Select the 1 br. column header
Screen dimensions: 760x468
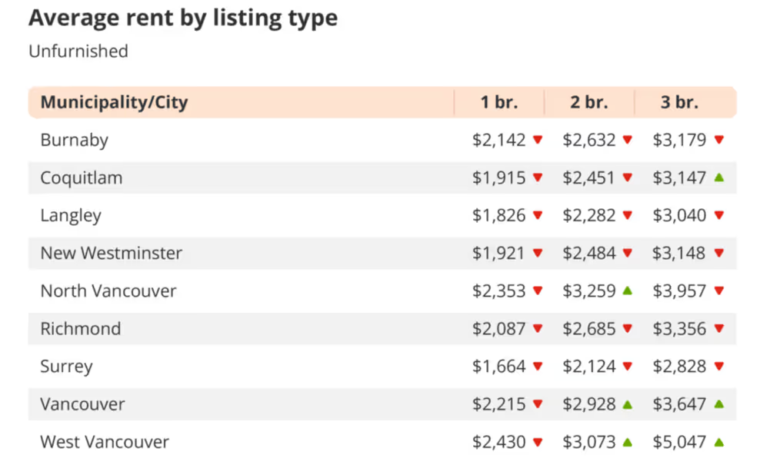tap(499, 102)
